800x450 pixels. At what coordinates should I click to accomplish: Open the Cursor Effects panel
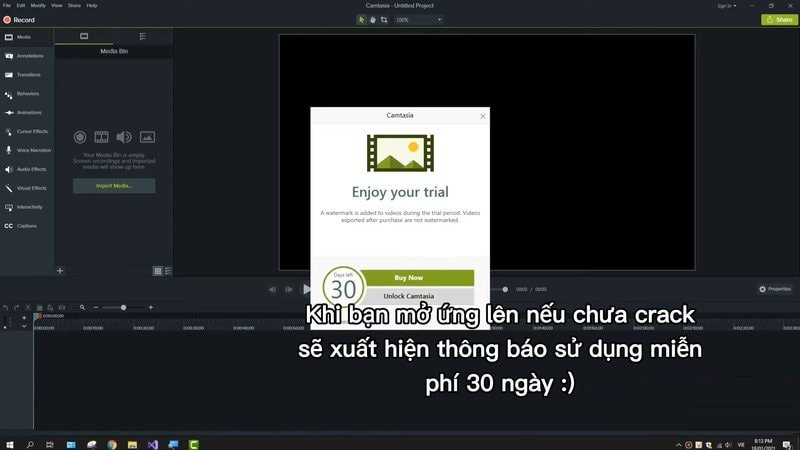tap(27, 132)
